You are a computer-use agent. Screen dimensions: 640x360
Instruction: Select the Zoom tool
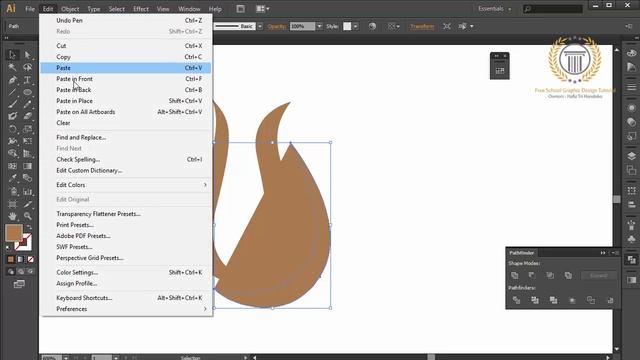tap(27, 216)
